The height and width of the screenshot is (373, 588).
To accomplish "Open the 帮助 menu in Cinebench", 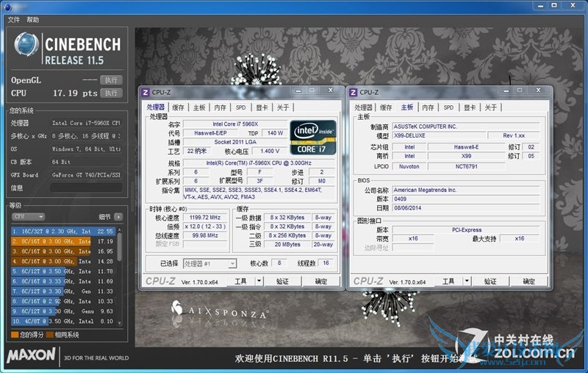I will pyautogui.click(x=33, y=20).
